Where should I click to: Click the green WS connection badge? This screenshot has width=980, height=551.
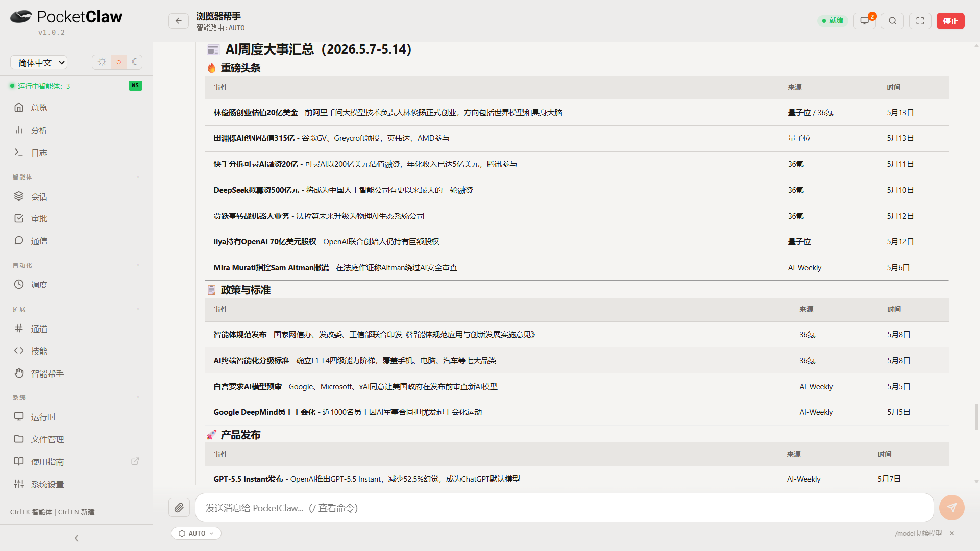tap(135, 86)
